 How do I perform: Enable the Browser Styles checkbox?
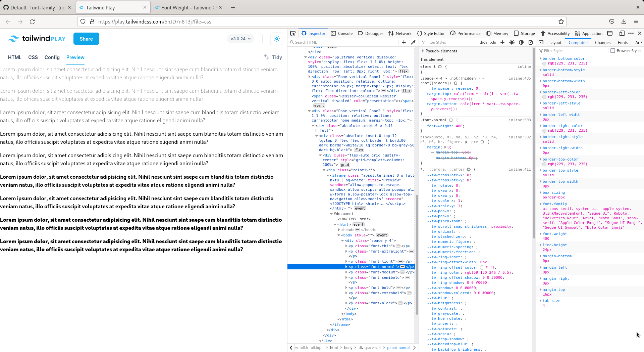[x=613, y=50]
